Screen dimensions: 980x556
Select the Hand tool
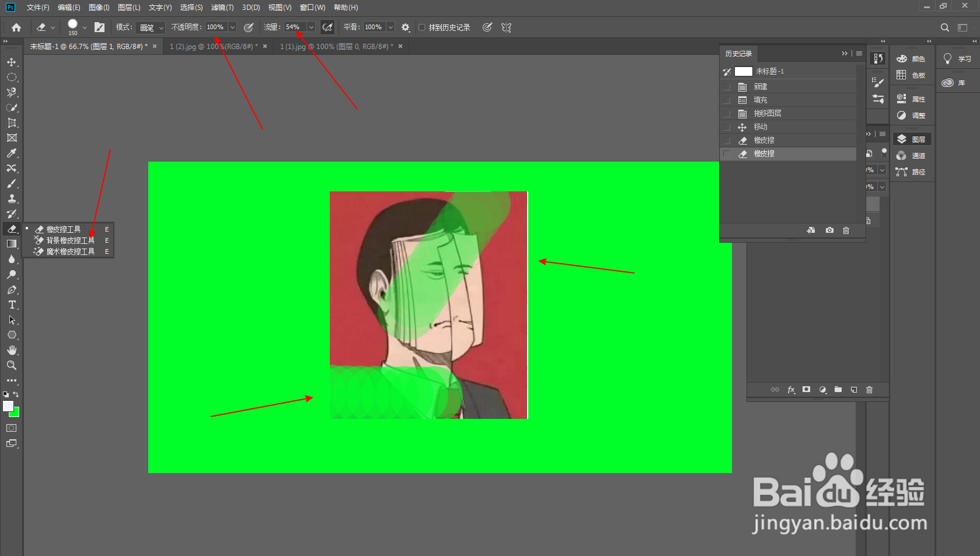coord(12,350)
